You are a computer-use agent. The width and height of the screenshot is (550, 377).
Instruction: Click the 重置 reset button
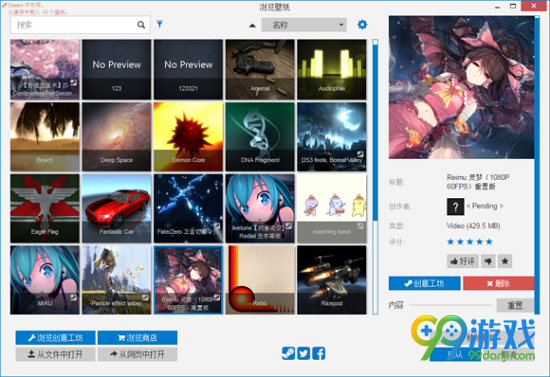pyautogui.click(x=515, y=305)
